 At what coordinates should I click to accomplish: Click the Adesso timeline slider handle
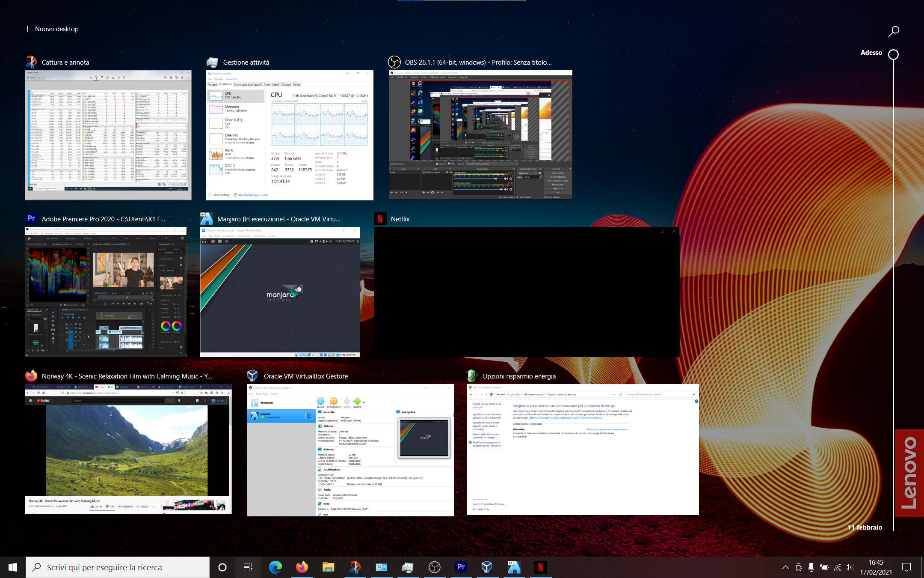[x=893, y=54]
